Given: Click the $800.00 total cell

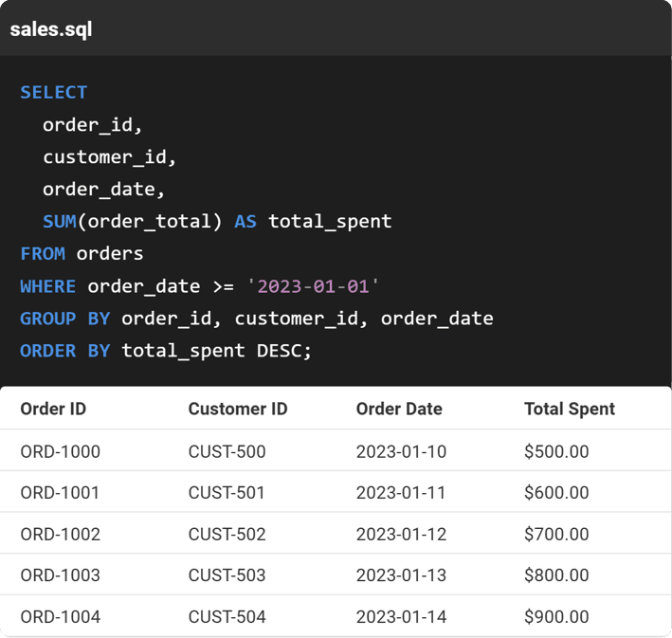Looking at the screenshot, I should pyautogui.click(x=556, y=575).
